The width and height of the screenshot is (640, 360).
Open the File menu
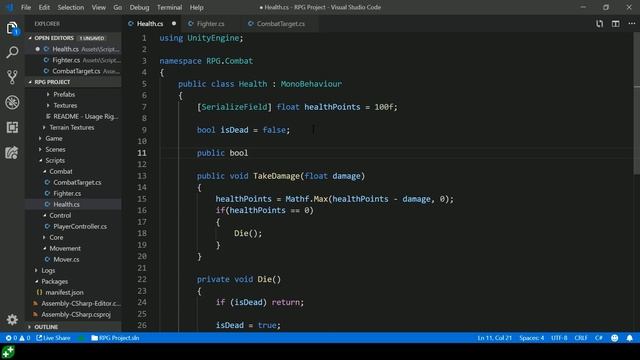26,7
